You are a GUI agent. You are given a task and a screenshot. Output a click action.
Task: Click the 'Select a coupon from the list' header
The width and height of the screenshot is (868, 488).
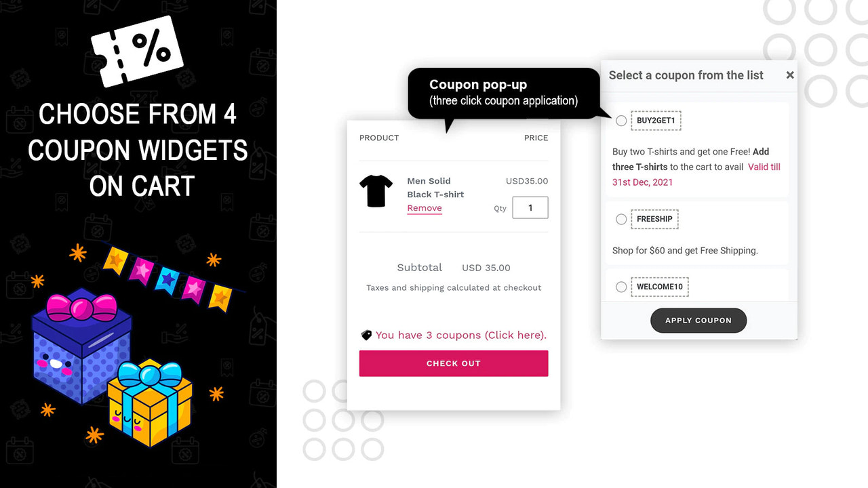click(685, 75)
